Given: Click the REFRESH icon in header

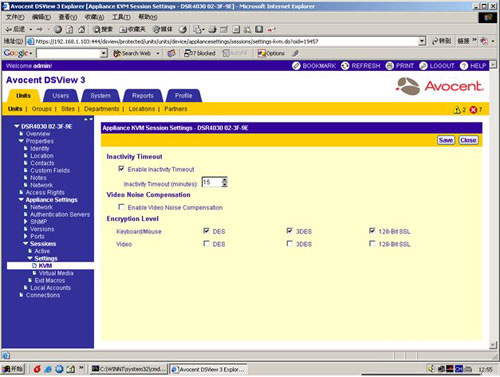Looking at the screenshot, I should [x=345, y=66].
